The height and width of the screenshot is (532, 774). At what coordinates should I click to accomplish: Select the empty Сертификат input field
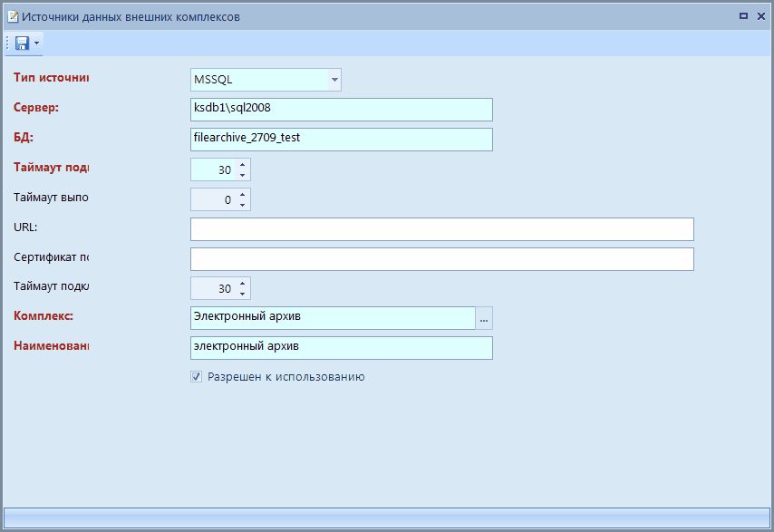click(x=441, y=259)
